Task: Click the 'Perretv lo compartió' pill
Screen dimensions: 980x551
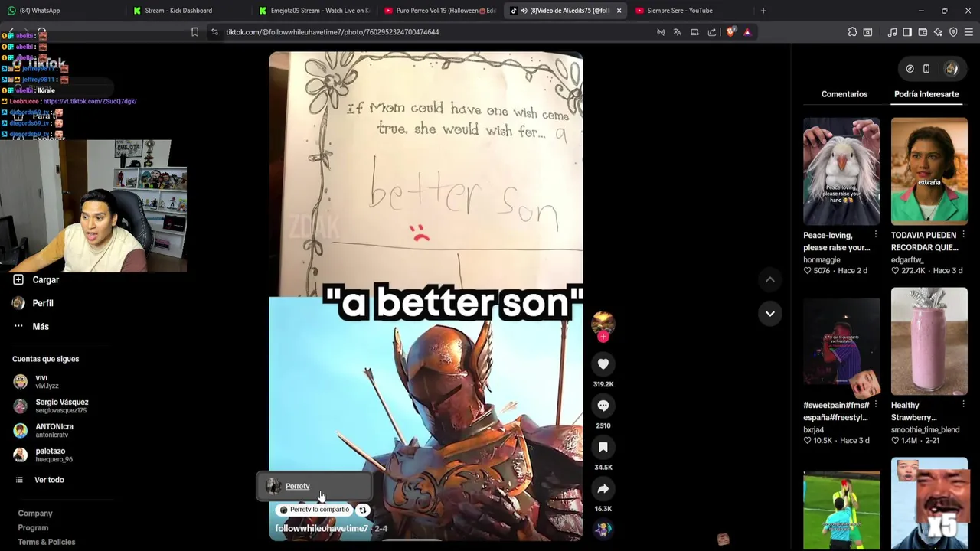Action: pos(315,510)
